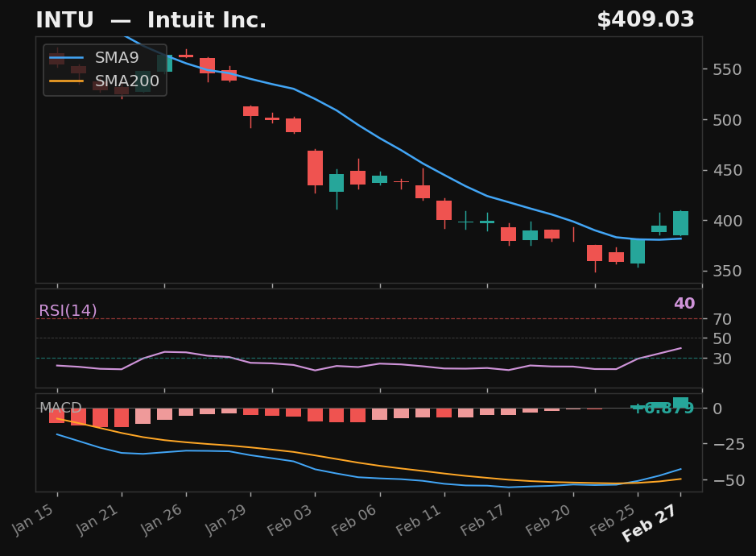Viewport: 756px width, 556px height.
Task: Click the last green candlestick near 409
Action: click(681, 223)
